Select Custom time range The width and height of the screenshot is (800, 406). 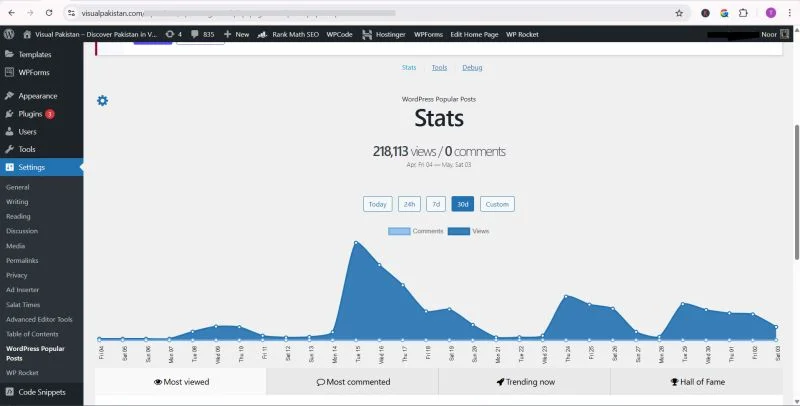(x=497, y=204)
